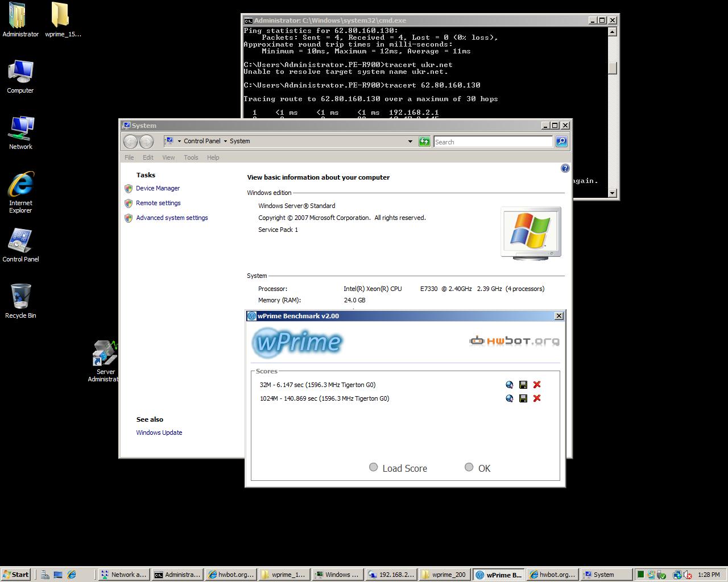Select the OK radio button in wPrime
The height and width of the screenshot is (582, 728).
(469, 467)
